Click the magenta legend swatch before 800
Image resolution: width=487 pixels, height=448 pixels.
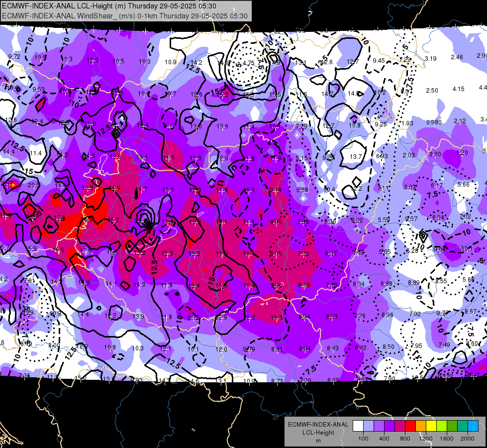400,426
